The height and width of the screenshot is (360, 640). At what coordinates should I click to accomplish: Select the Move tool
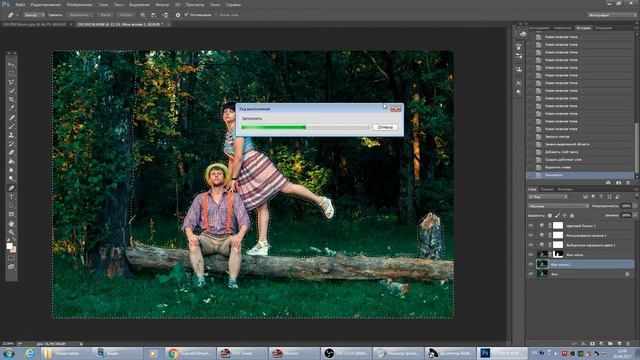(x=11, y=65)
